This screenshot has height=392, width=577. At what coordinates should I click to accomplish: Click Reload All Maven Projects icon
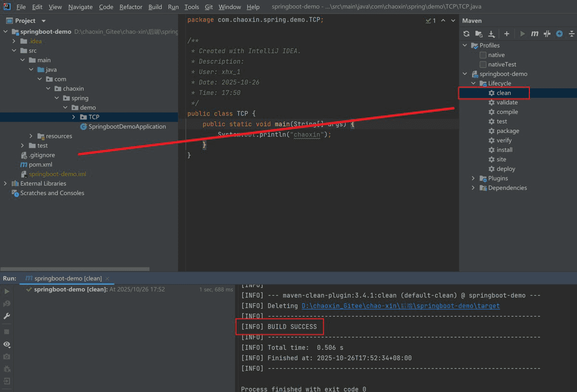(466, 34)
